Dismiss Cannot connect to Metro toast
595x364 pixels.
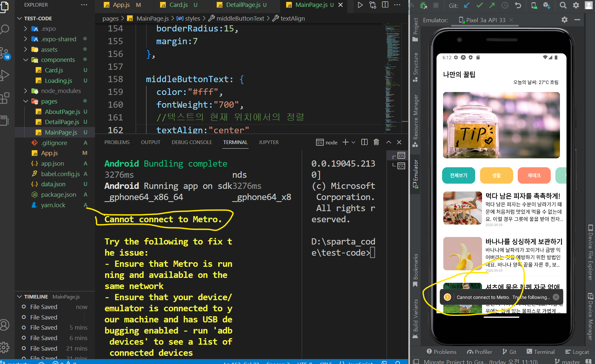[556, 297]
